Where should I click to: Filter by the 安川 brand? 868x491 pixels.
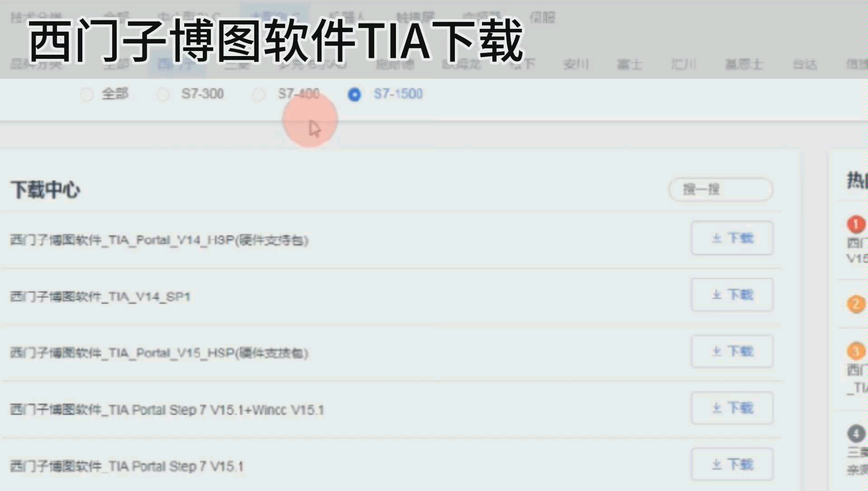coord(576,65)
